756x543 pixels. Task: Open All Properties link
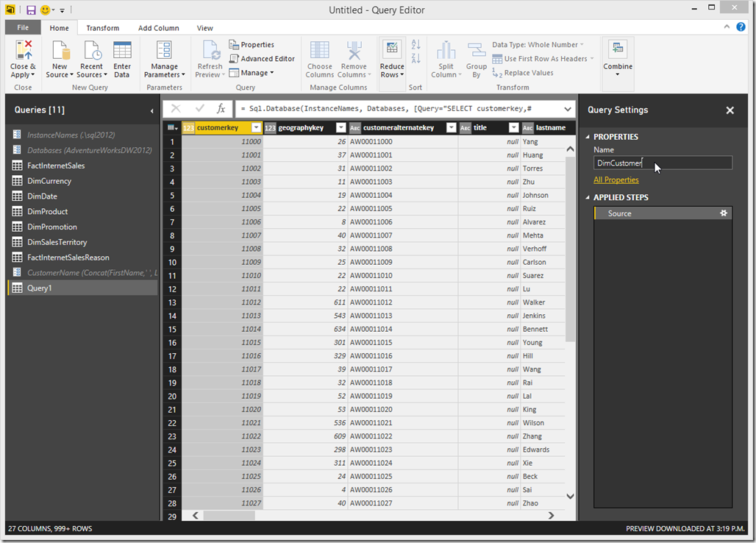point(616,180)
